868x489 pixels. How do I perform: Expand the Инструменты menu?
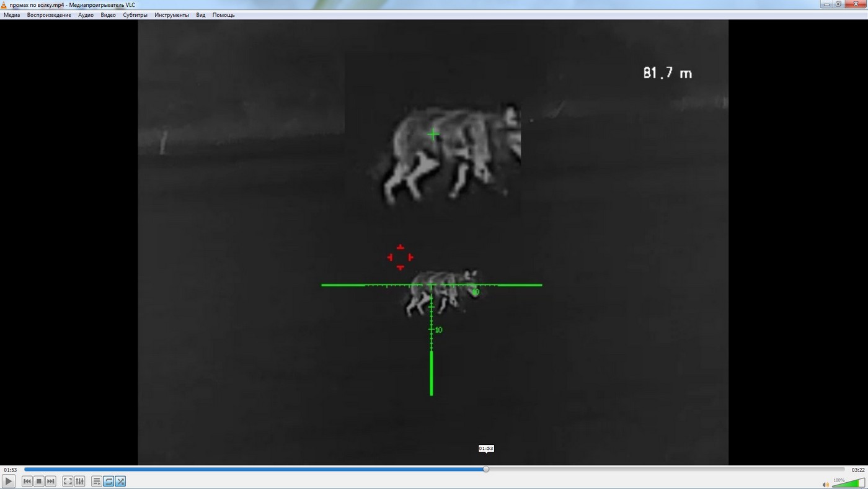tap(172, 15)
